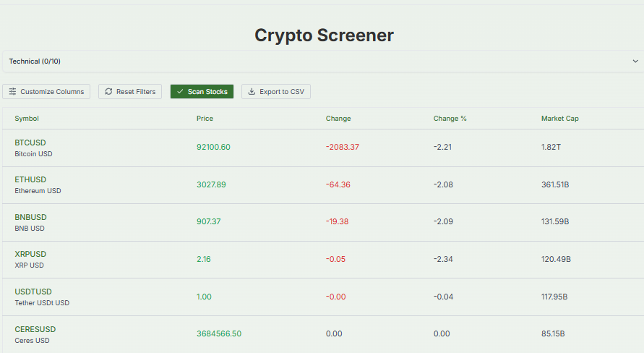This screenshot has height=353, width=644.
Task: Run Scan Stocks button
Action: (202, 92)
